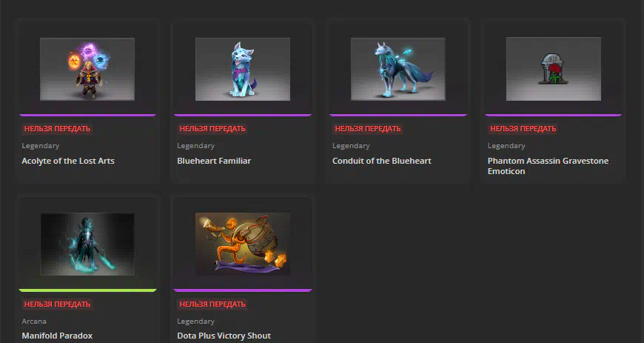Click the red badge on Conduit of Blueheart card
This screenshot has height=343, width=644.
pos(368,129)
